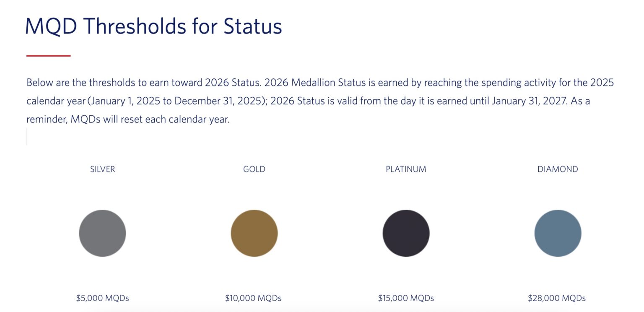Image resolution: width=644 pixels, height=312 pixels.
Task: Click the Silver Medallion gray circle
Action: (102, 233)
